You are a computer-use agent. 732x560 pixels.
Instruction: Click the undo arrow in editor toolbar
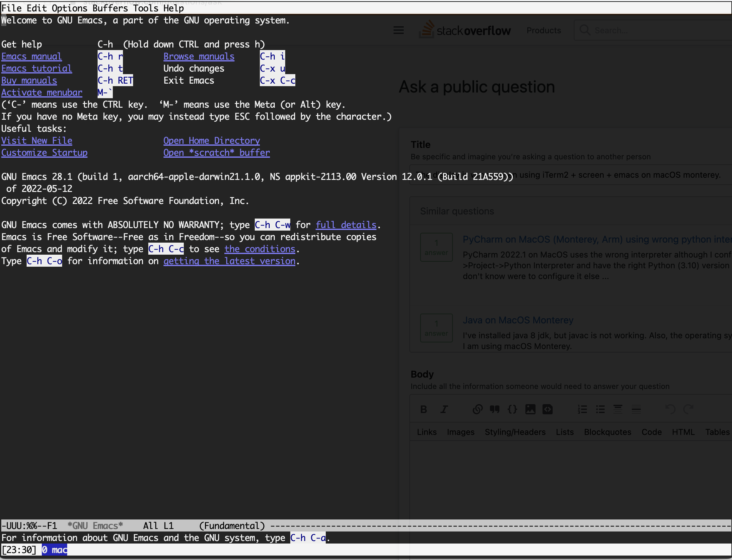(670, 409)
